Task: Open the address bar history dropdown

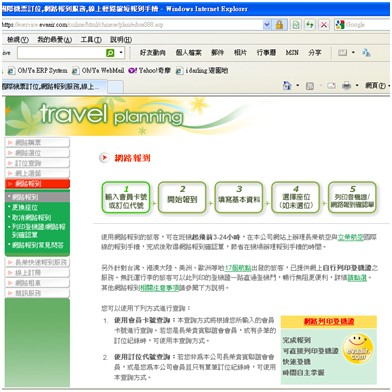Action: pyautogui.click(x=267, y=24)
